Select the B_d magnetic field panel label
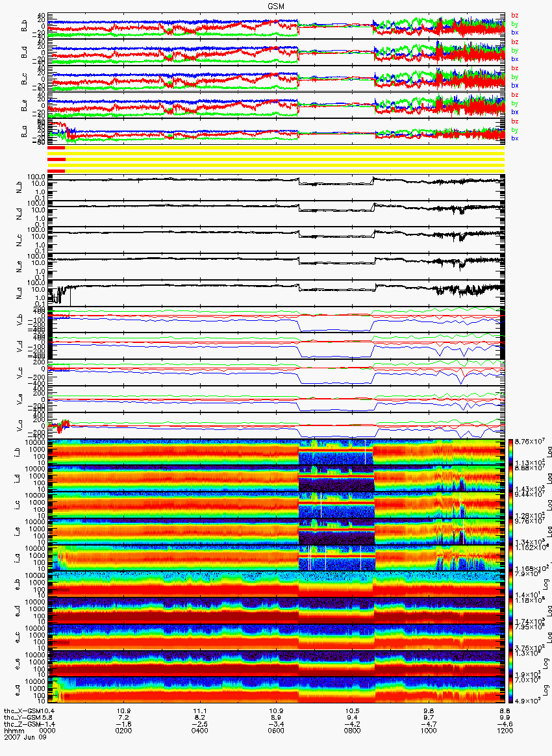Viewport: 552px width, 756px height. [25, 53]
